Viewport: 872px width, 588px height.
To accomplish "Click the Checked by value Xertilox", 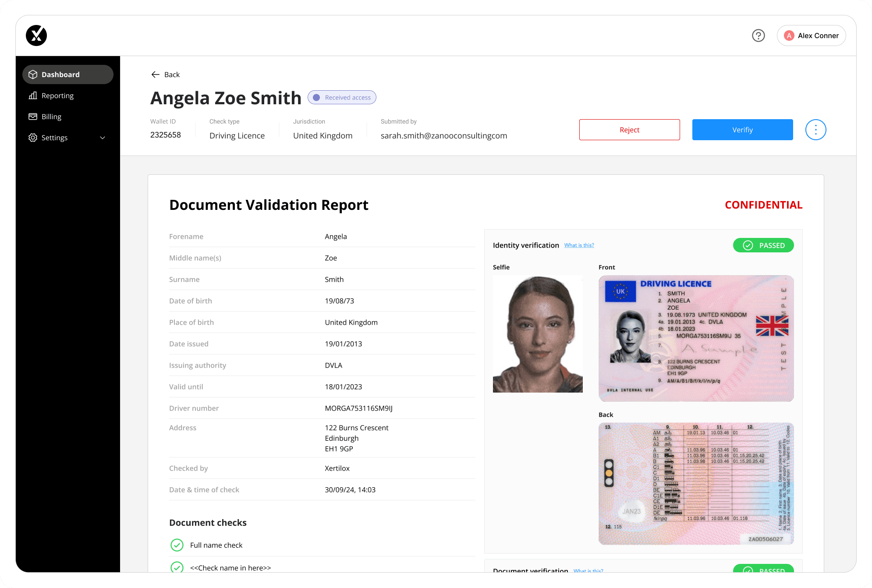I will coord(337,468).
